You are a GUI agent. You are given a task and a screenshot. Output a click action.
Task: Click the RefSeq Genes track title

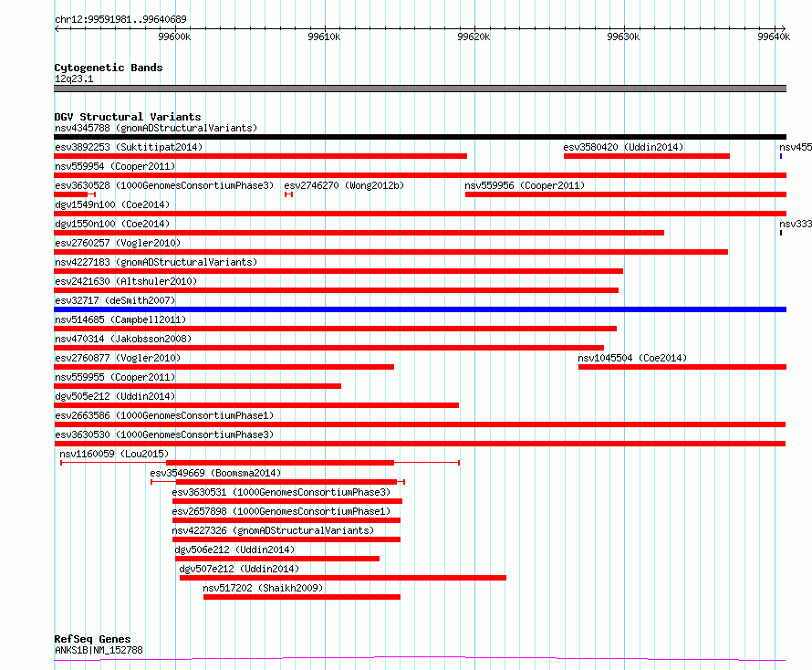92,640
